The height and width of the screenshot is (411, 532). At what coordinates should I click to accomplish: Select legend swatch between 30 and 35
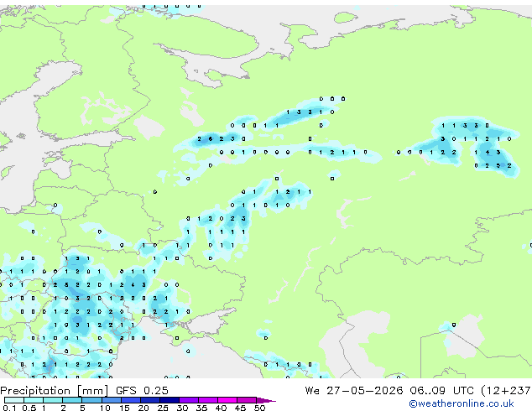tap(188, 400)
